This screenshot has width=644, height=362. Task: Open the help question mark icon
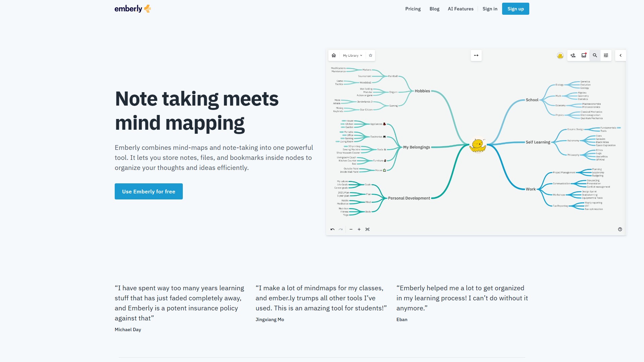point(620,230)
